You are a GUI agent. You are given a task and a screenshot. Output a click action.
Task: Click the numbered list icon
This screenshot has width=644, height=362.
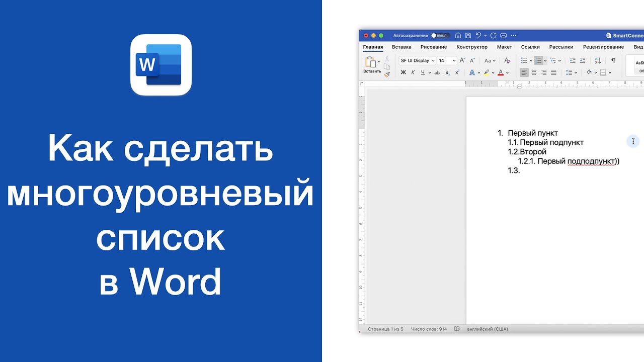point(539,60)
